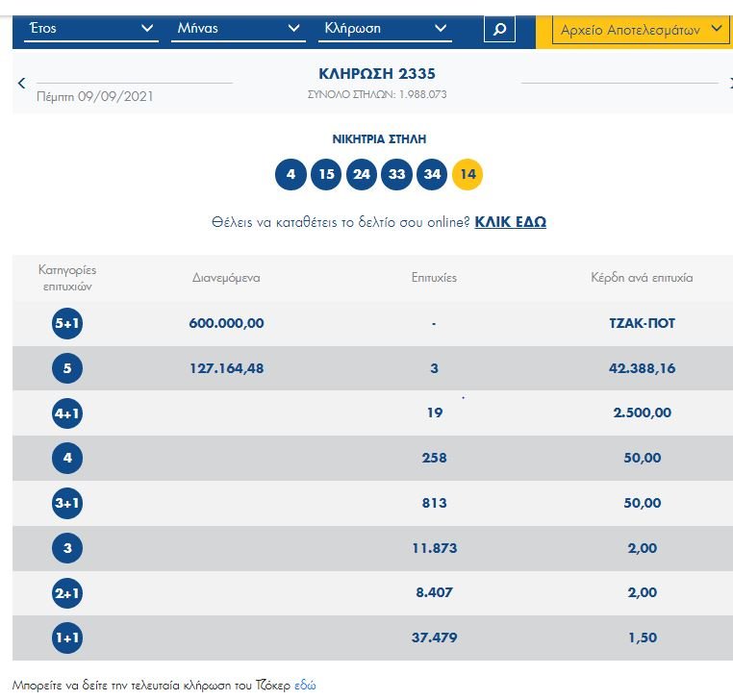
Task: Click winning number ball 4
Action: [x=291, y=175]
